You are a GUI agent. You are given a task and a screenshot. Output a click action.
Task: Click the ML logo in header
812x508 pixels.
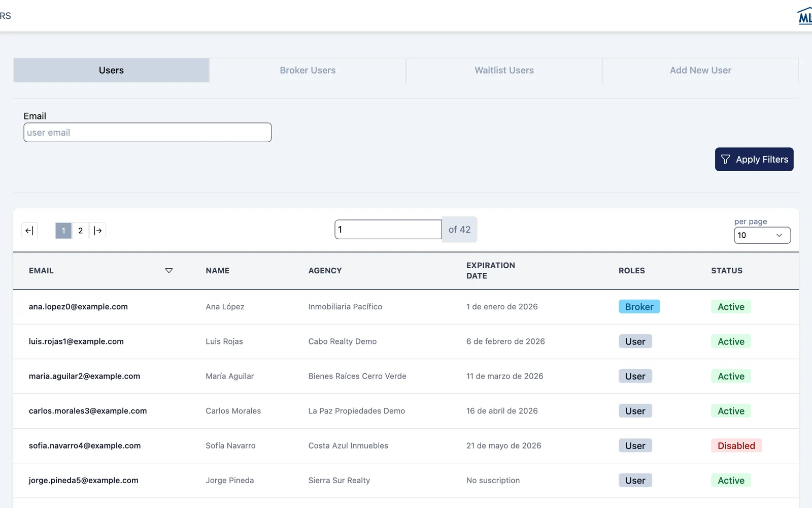pos(805,16)
